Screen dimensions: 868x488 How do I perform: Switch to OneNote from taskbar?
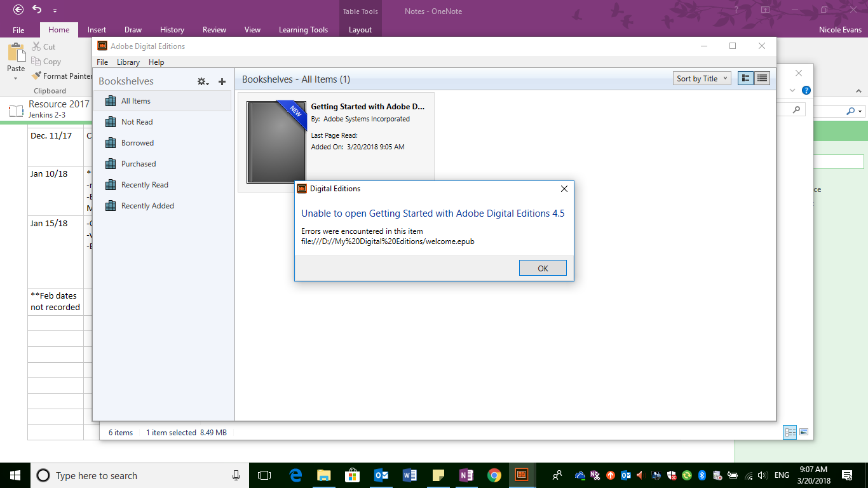466,475
